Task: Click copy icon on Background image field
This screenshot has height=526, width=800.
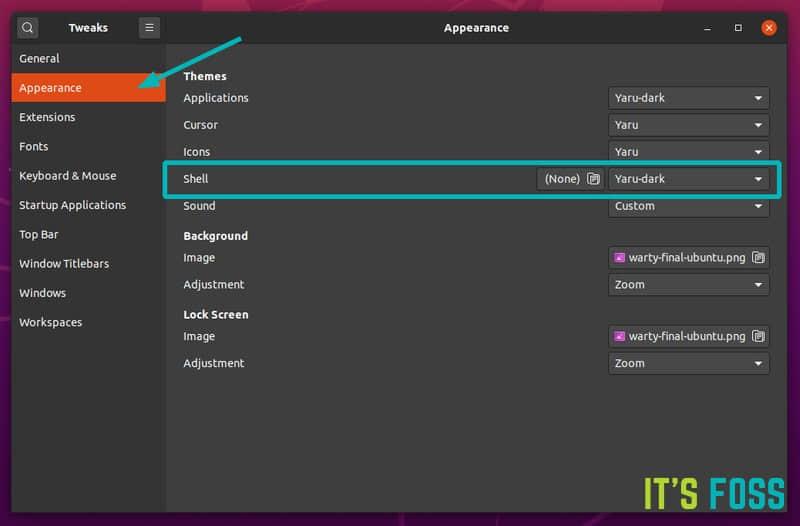Action: 758,258
